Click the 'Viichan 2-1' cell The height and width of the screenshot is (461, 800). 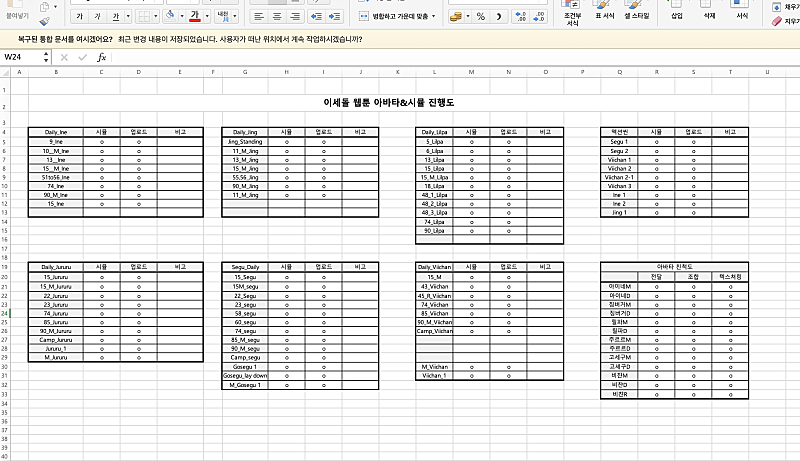619,177
